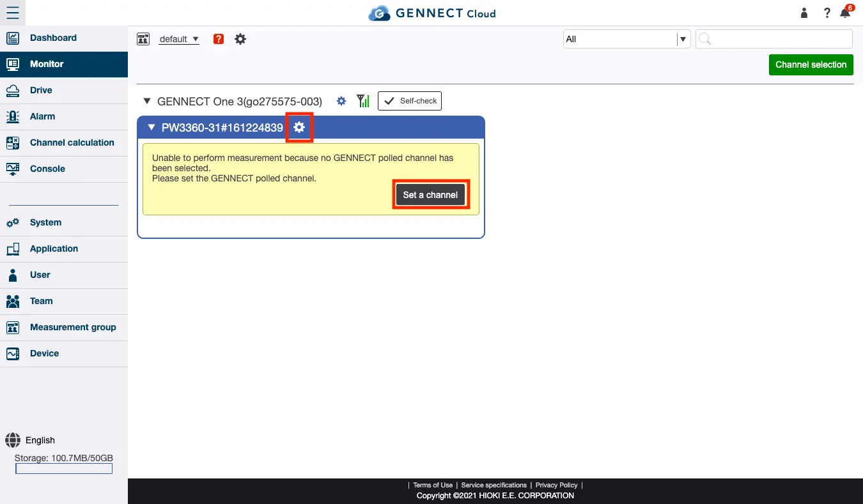Run the Self-check button
863x504 pixels.
[x=410, y=101]
